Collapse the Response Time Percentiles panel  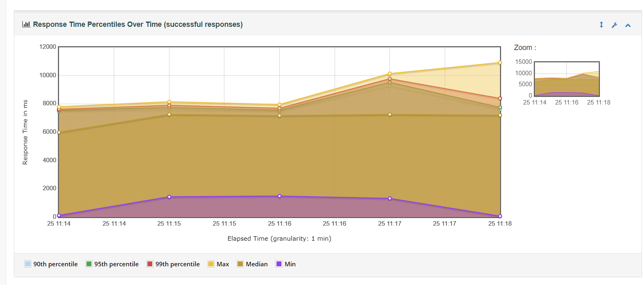pyautogui.click(x=628, y=25)
